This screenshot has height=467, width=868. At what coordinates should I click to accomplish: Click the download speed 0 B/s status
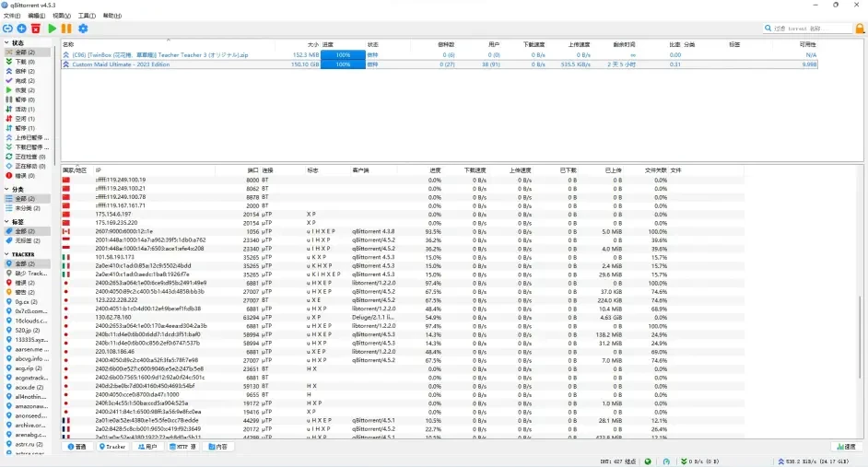pos(699,461)
